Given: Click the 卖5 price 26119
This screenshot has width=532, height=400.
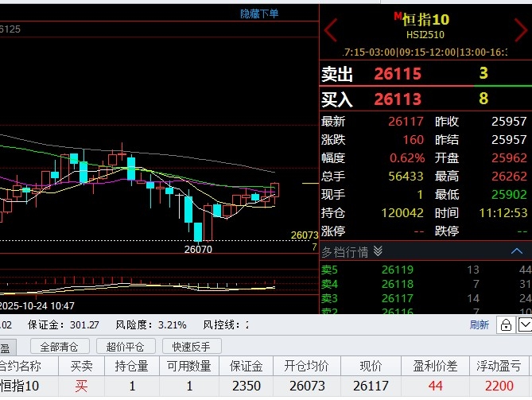Looking at the screenshot, I should pos(398,270).
